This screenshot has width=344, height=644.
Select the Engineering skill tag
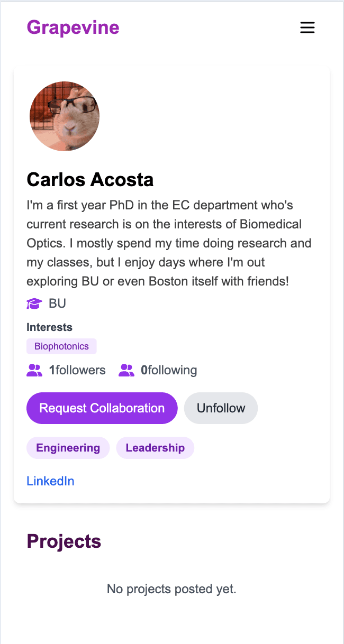[x=68, y=448]
